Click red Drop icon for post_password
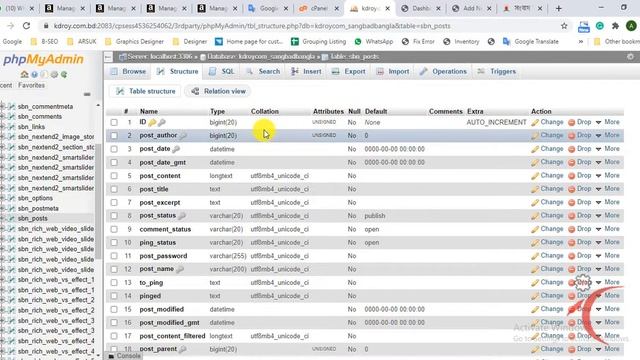Screen dimensions: 640x360 tap(571, 256)
